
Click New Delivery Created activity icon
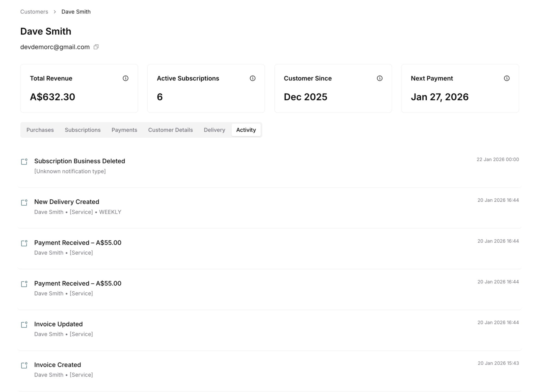24,202
